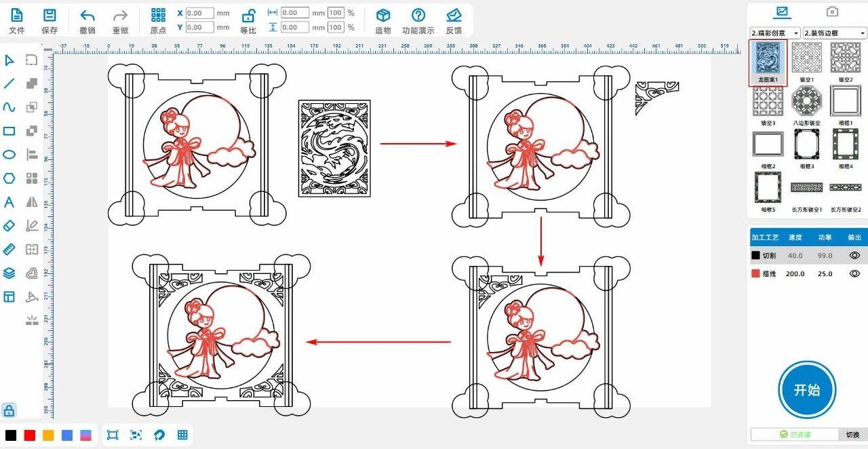Open the 2.装饰边框 subcategory dropdown
868x449 pixels.
tap(835, 33)
